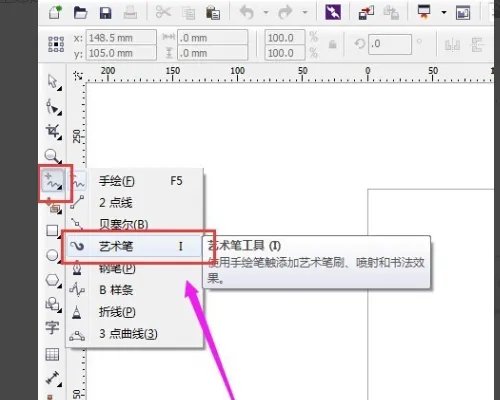Select the Shape edit tool
This screenshot has width=500, height=400.
coord(53,107)
